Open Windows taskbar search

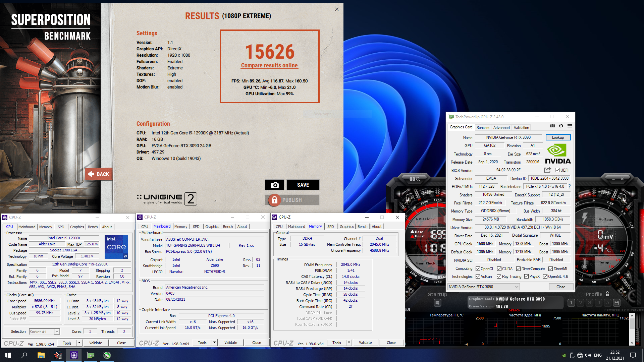pyautogui.click(x=24, y=355)
